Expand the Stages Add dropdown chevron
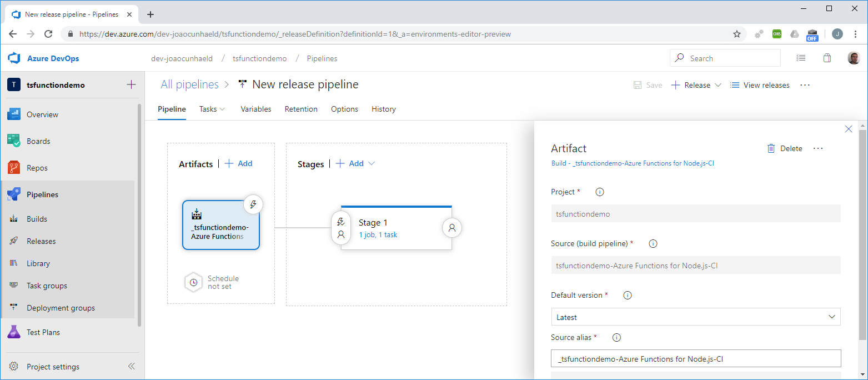Viewport: 868px width, 380px height. [x=372, y=163]
